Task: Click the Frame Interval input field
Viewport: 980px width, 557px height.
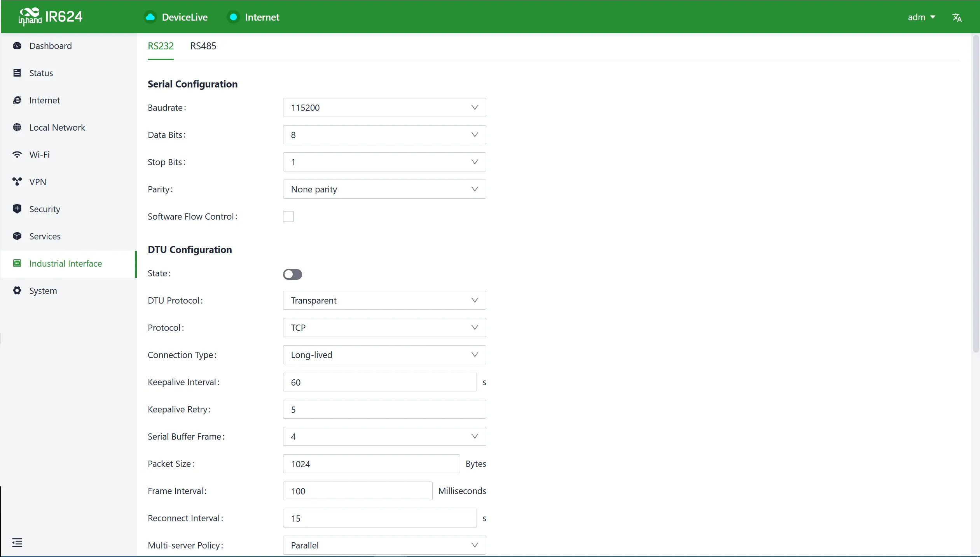Action: coord(358,491)
